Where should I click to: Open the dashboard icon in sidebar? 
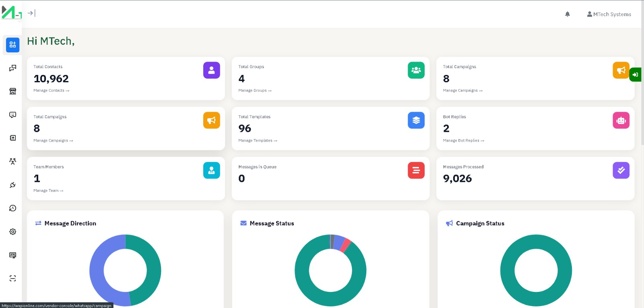click(x=12, y=45)
